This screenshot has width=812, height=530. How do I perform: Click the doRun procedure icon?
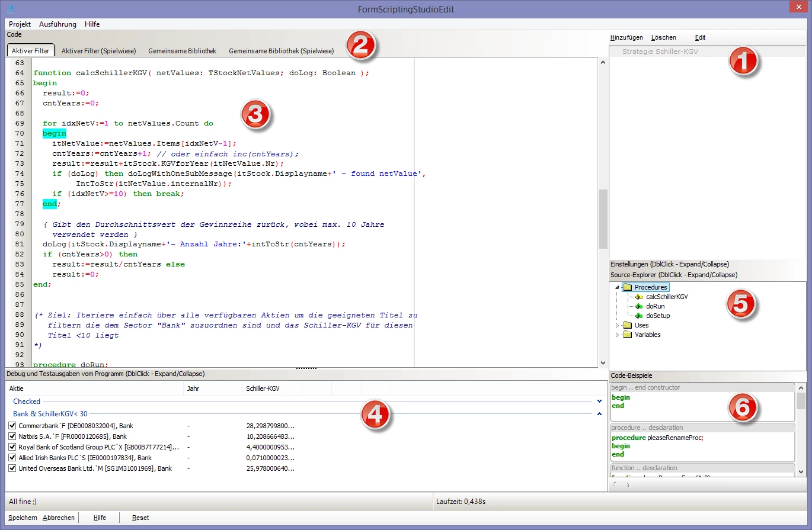(638, 306)
